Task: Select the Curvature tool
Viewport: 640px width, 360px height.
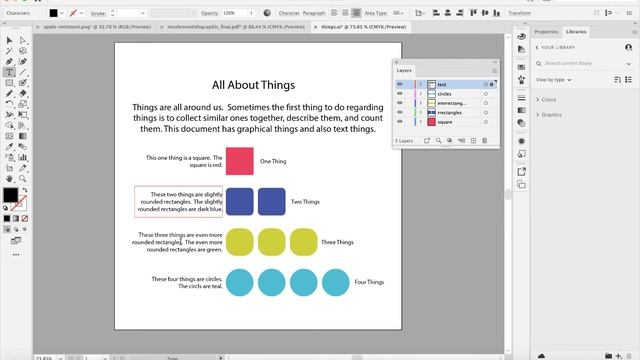Action: [x=23, y=62]
